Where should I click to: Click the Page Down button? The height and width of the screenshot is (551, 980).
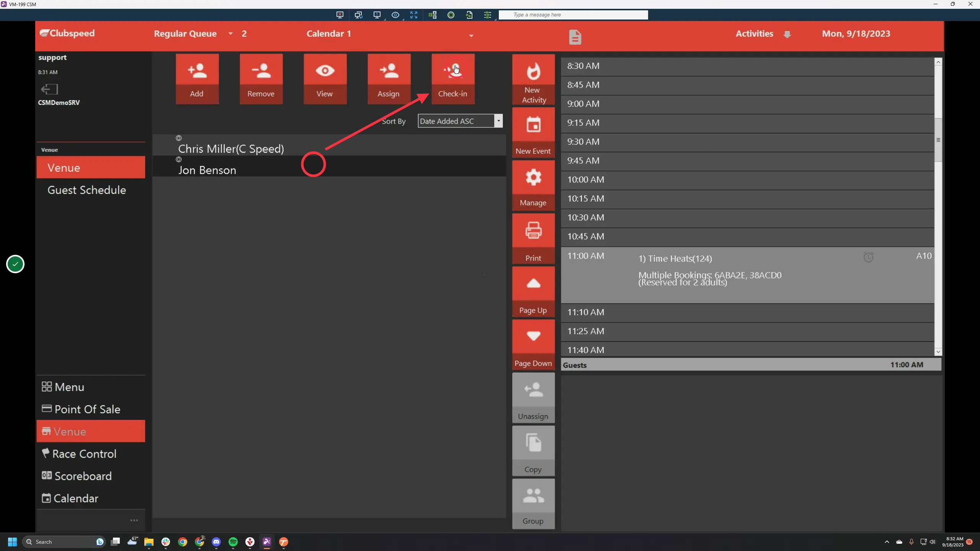[x=533, y=345]
